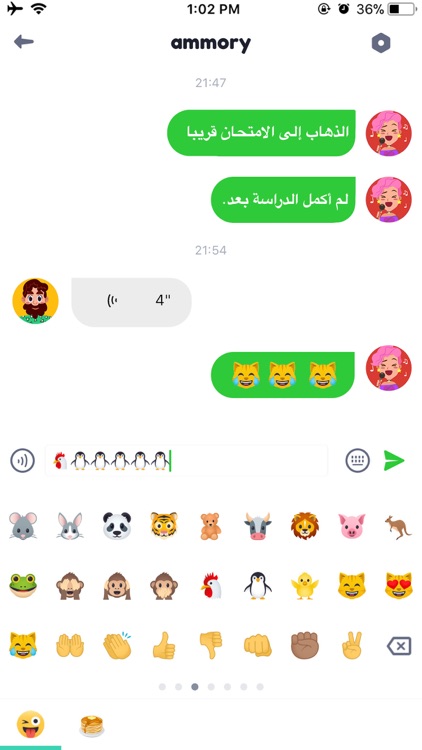Insert the penguin emoji from keyboard
This screenshot has width=422, height=750.
click(257, 585)
